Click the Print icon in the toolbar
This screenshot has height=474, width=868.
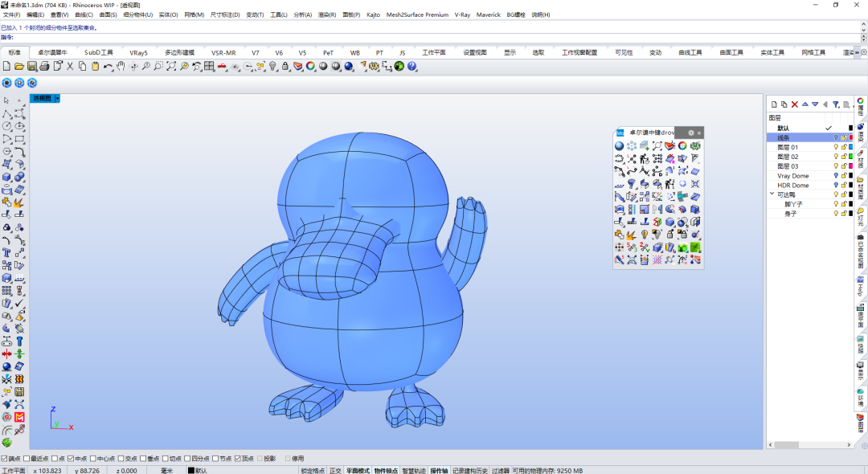point(44,67)
